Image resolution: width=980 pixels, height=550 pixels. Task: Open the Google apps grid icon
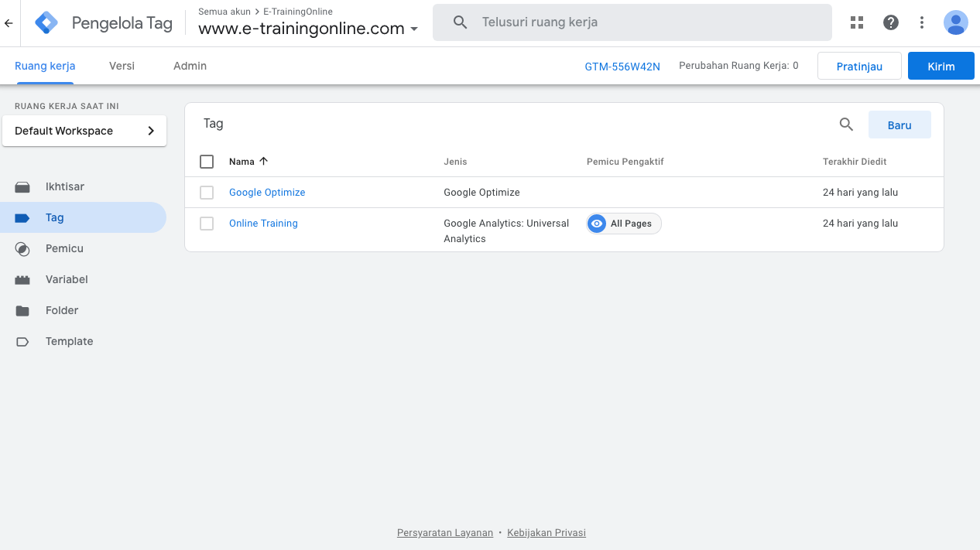857,22
